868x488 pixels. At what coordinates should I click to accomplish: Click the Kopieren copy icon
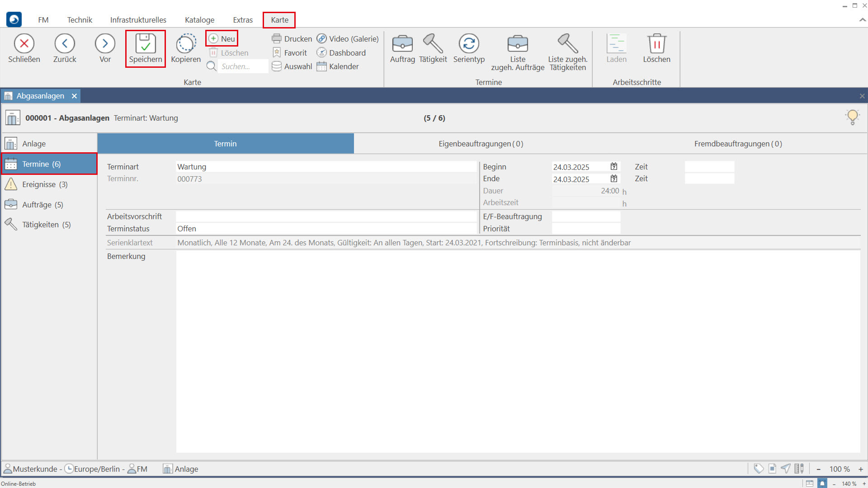pos(185,44)
